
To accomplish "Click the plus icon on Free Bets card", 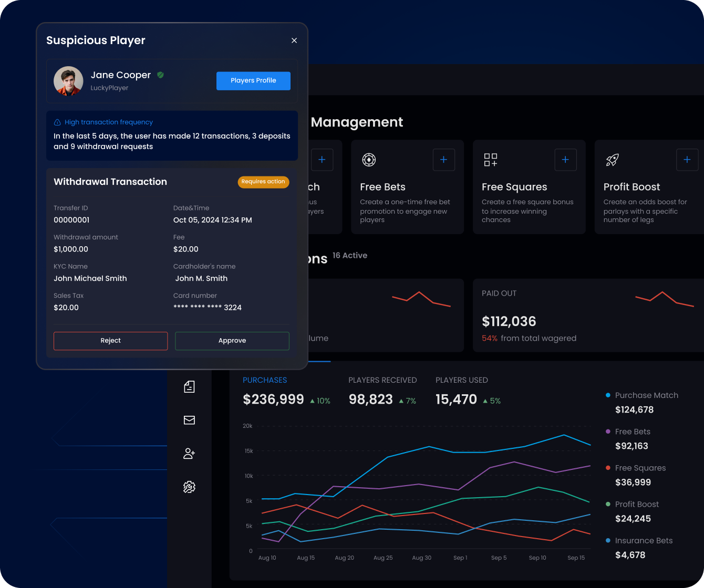I will [x=443, y=160].
